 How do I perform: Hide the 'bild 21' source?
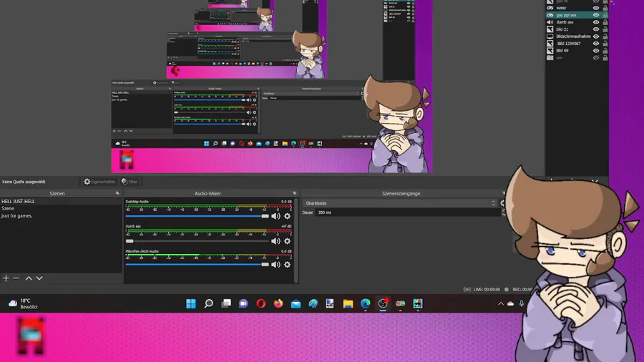[595, 29]
